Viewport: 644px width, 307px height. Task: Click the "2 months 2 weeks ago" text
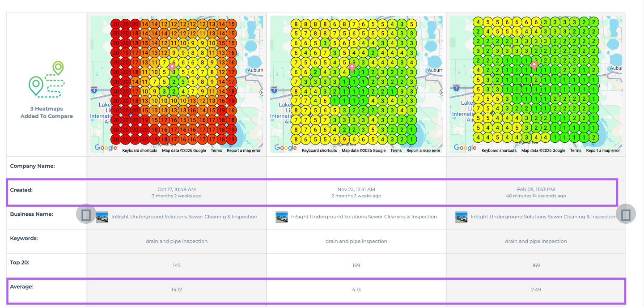point(356,196)
